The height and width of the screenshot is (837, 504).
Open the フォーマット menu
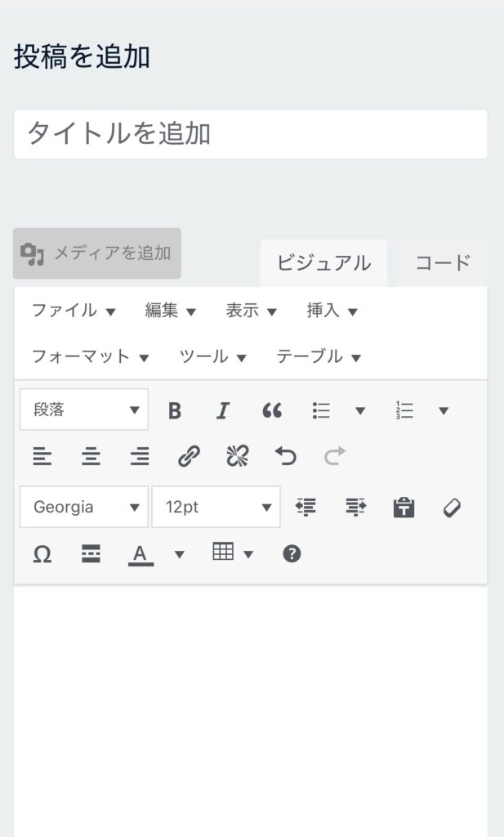90,356
